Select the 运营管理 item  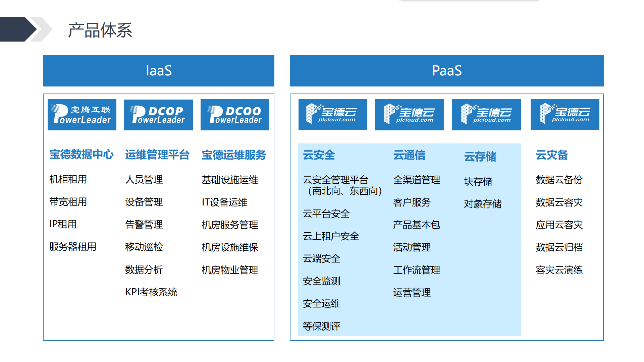pos(412,293)
